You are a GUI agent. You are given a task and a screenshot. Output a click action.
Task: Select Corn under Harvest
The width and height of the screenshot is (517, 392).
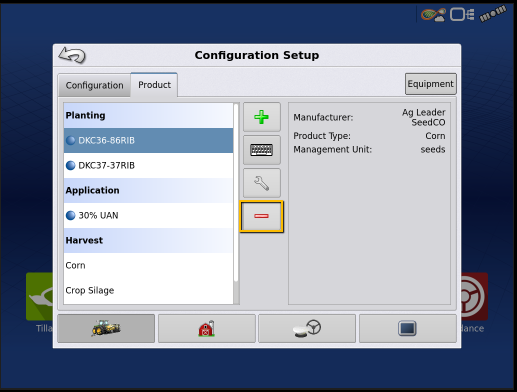[148, 265]
